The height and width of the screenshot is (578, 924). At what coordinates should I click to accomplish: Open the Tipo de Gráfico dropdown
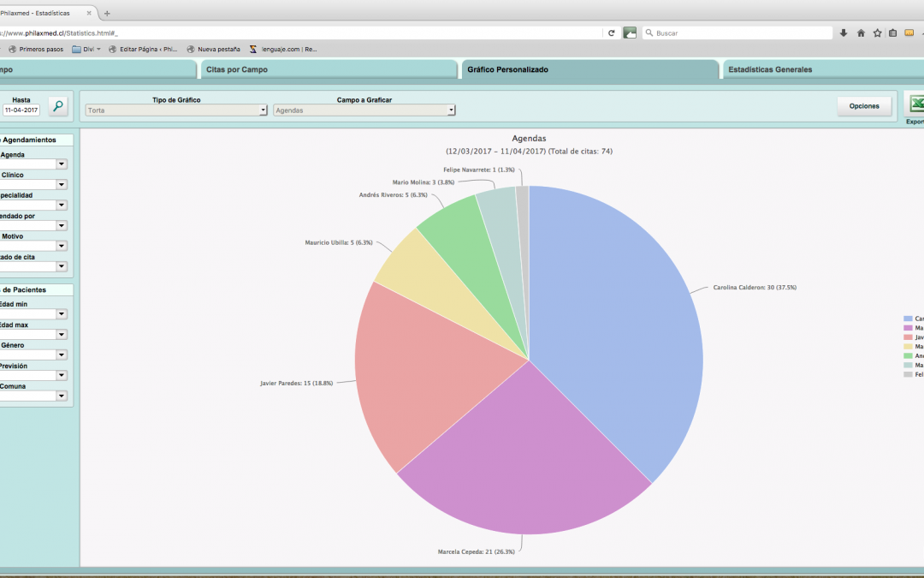pos(176,110)
